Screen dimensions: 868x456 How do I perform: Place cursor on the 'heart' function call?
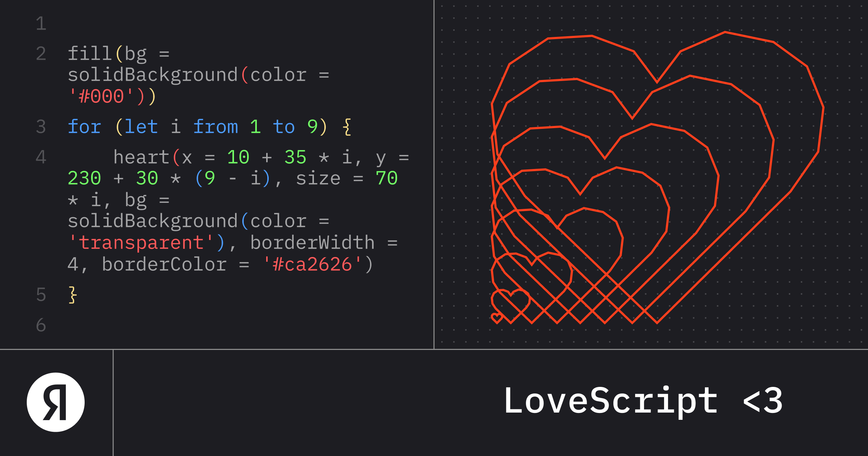(141, 157)
